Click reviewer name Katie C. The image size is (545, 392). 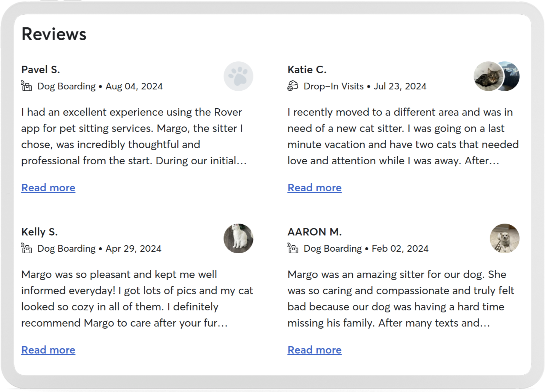(307, 70)
